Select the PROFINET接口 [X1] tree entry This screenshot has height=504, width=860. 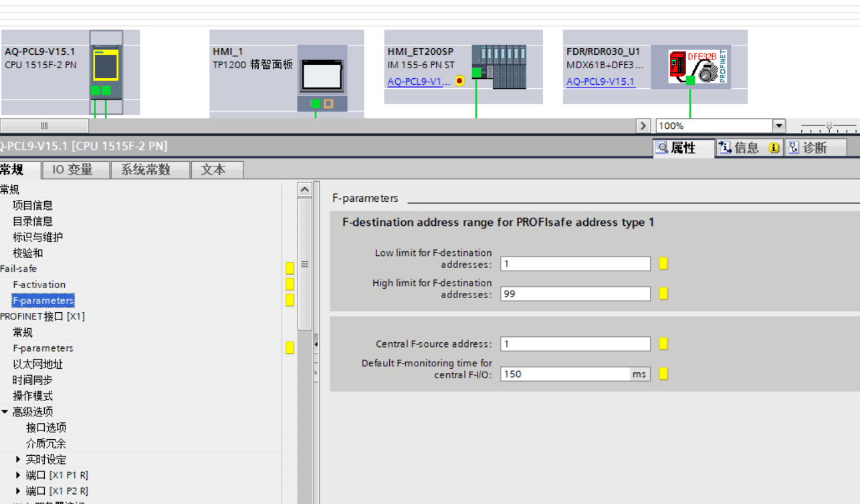click(x=42, y=316)
